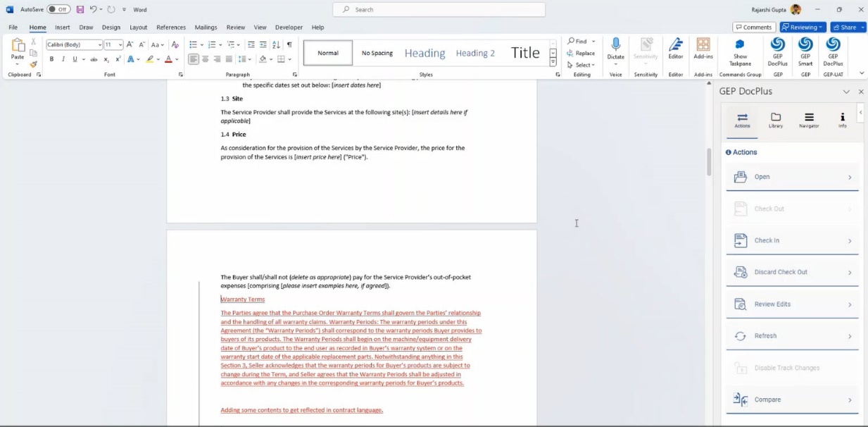Toggle the AutoSave switch

coord(58,10)
